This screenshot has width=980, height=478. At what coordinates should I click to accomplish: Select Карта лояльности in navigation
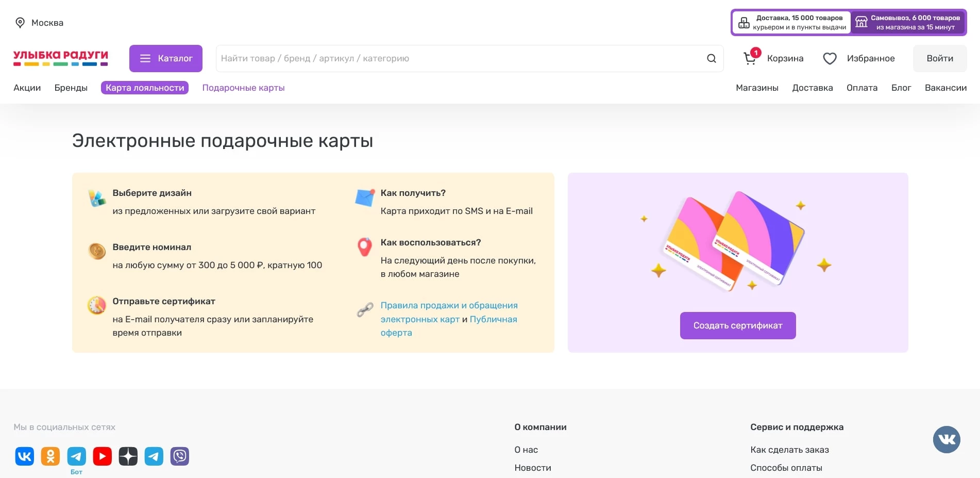pyautogui.click(x=144, y=88)
